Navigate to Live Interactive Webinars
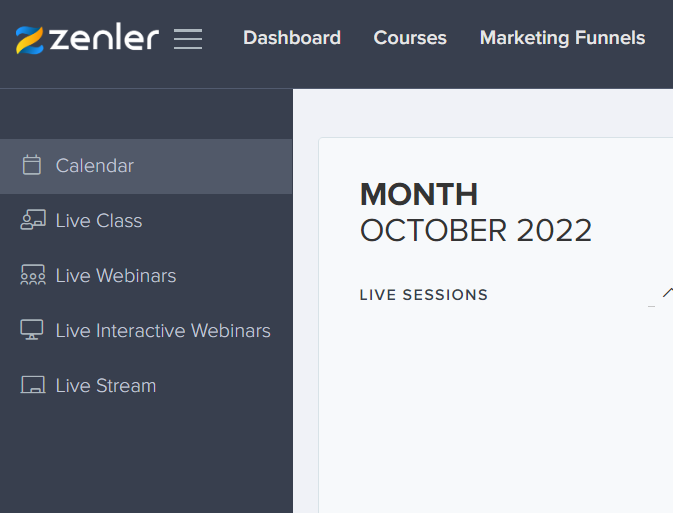 [x=146, y=331]
